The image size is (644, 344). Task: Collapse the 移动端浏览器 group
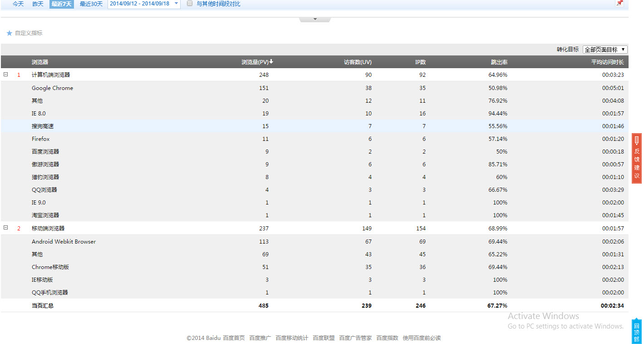click(6, 228)
